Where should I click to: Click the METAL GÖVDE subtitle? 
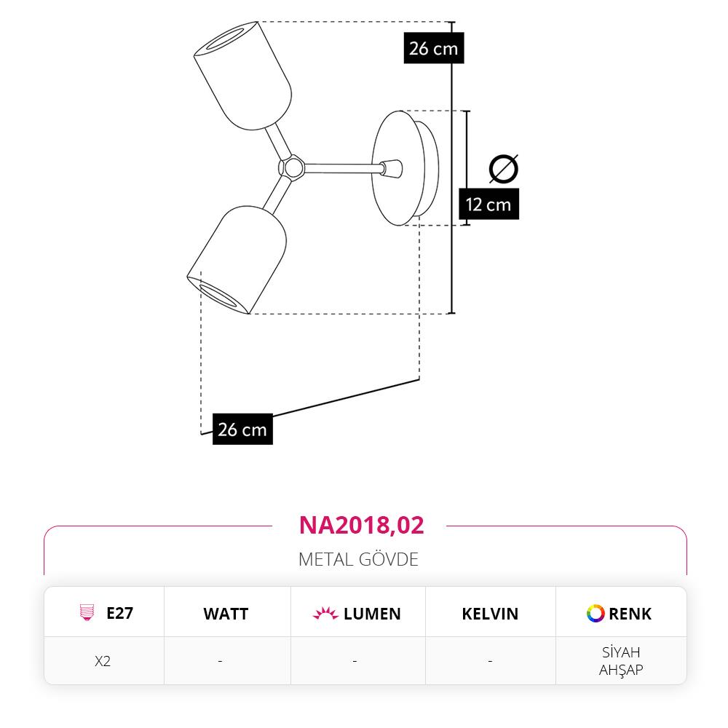(358, 559)
